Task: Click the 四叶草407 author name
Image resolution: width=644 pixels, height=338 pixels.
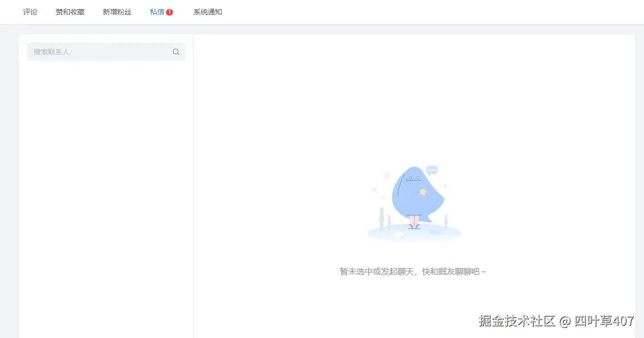Action: 606,321
